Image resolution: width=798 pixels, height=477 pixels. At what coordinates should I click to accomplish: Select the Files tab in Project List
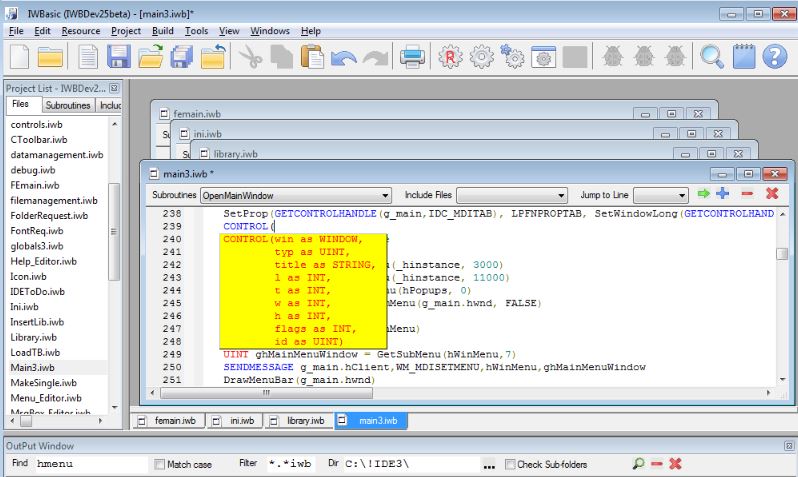[x=20, y=104]
